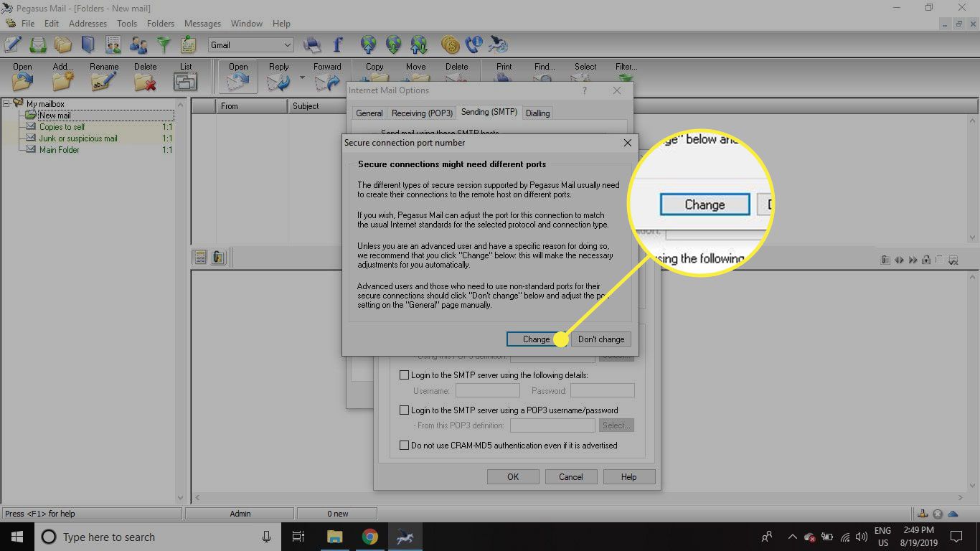The width and height of the screenshot is (980, 551).
Task: Select the New mail folder
Action: pos(55,116)
